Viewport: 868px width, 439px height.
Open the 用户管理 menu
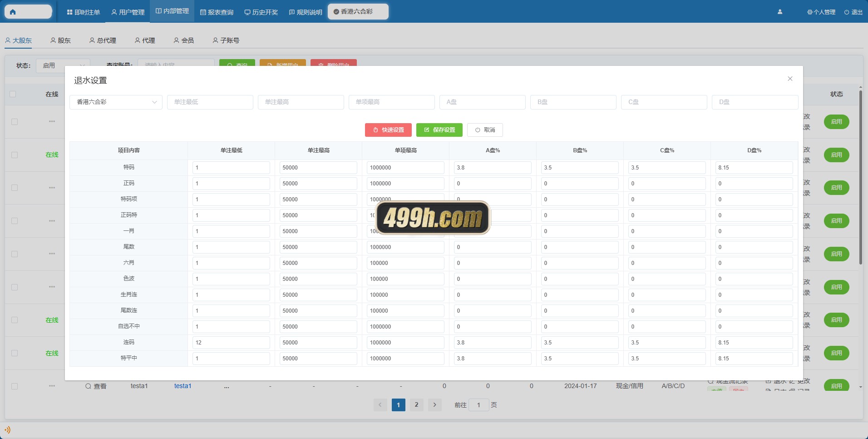pyautogui.click(x=128, y=12)
